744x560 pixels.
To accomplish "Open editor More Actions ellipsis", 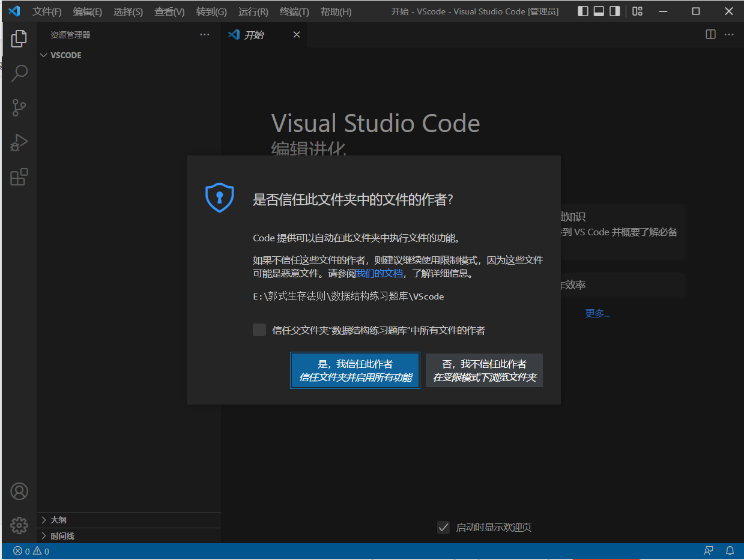I will point(729,35).
